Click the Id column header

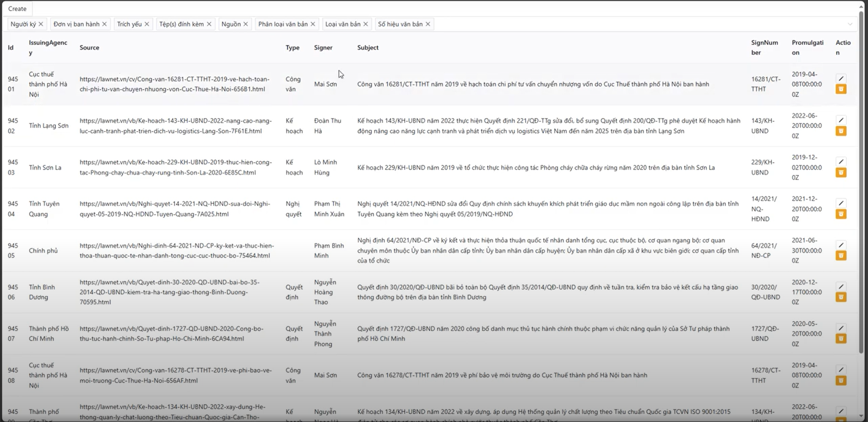[11, 48]
